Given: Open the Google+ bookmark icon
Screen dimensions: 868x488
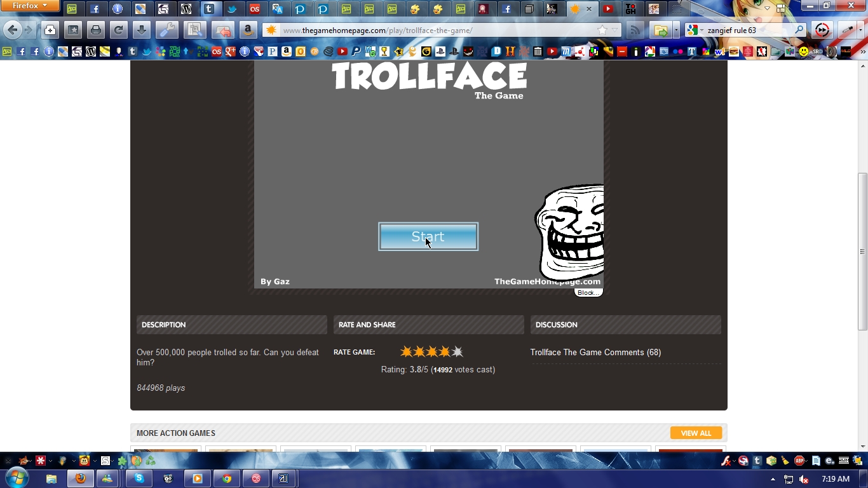Looking at the screenshot, I should (x=230, y=51).
